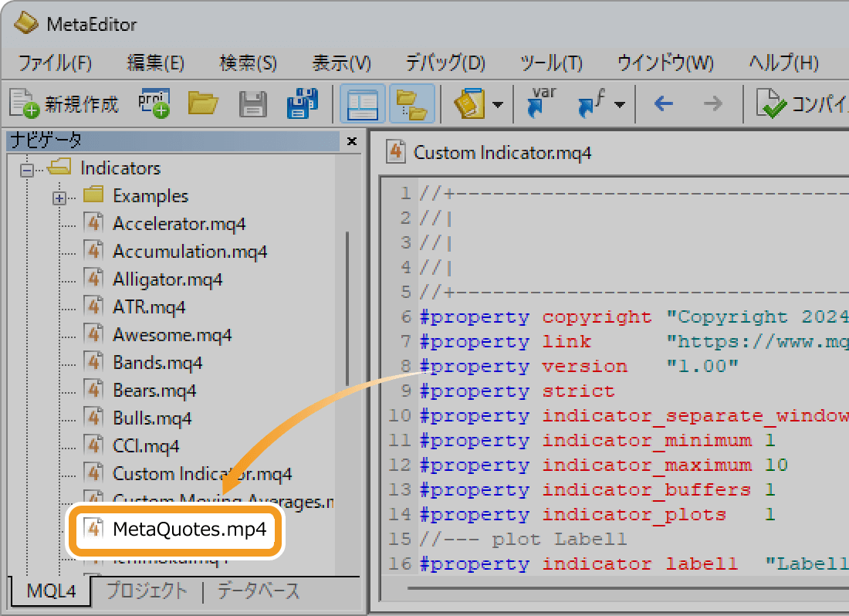Image resolution: width=849 pixels, height=616 pixels.
Task: Select the Examples folder
Action: tap(151, 196)
